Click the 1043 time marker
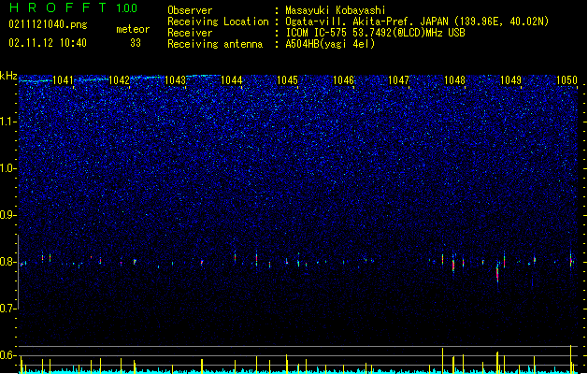The width and height of the screenshot is (588, 374). (175, 80)
